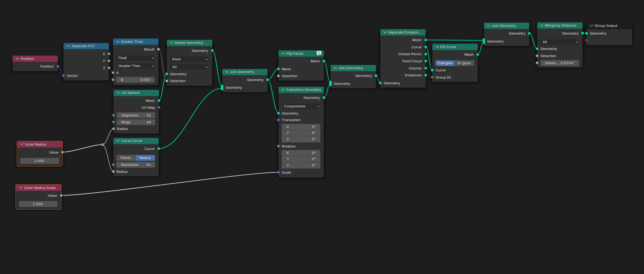The image size is (644, 274).
Task: Open the Float data type dropdown
Action: [x=135, y=58]
